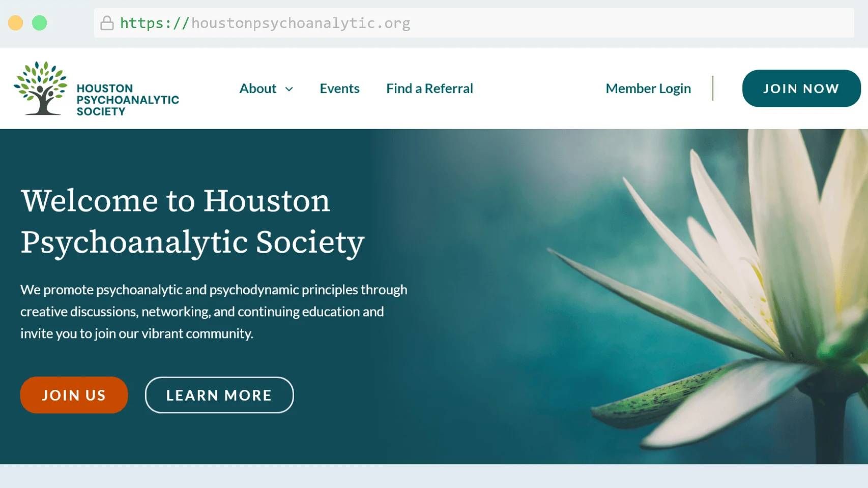Click the hero paragraph about psychoanalytic principles
The height and width of the screenshot is (488, 868).
[x=214, y=312]
